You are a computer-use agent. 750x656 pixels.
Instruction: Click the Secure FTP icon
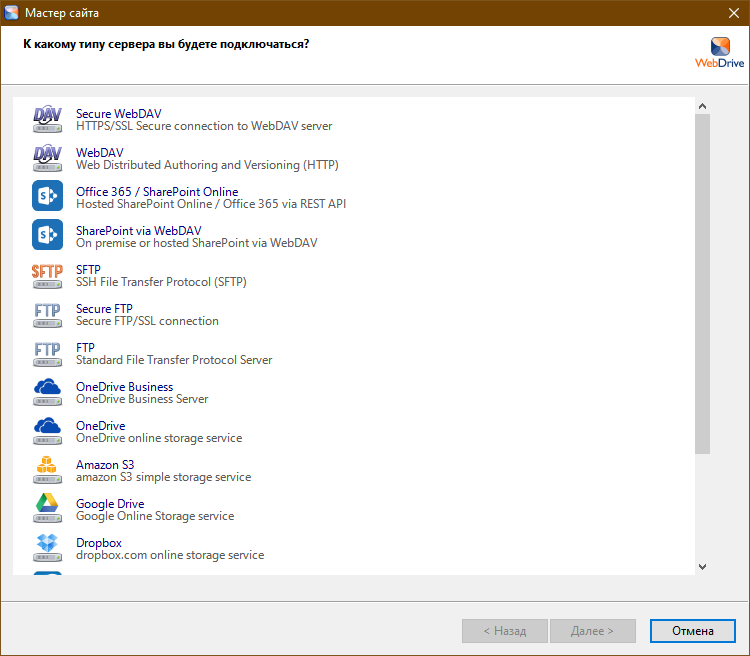[48, 314]
